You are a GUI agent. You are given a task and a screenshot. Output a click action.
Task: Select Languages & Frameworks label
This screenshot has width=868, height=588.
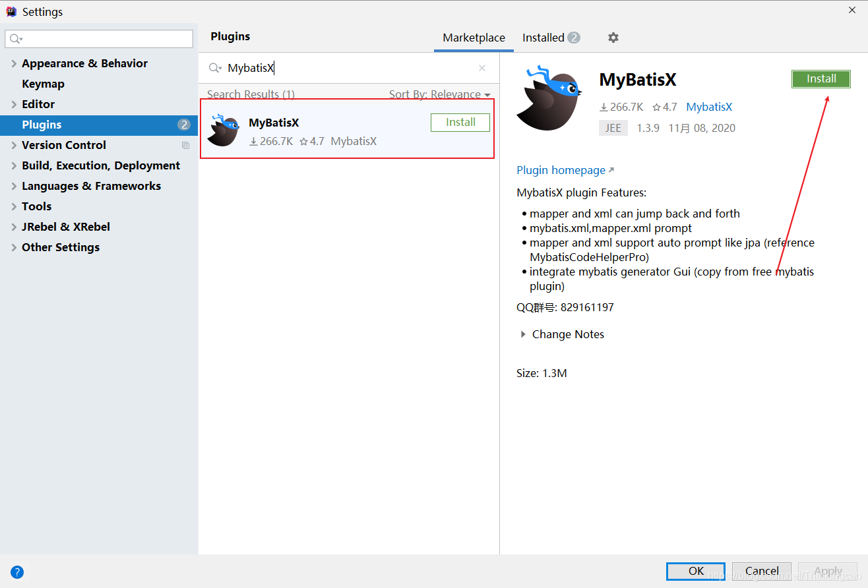[91, 186]
